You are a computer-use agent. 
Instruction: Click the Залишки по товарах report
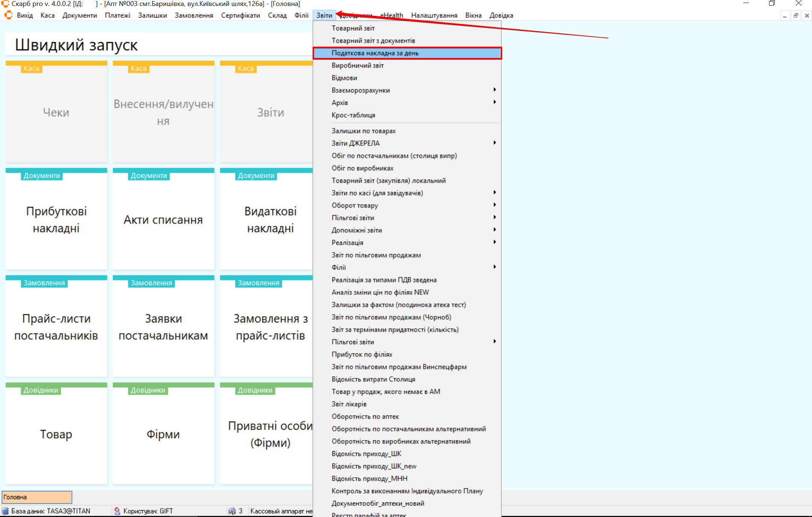[x=363, y=131]
